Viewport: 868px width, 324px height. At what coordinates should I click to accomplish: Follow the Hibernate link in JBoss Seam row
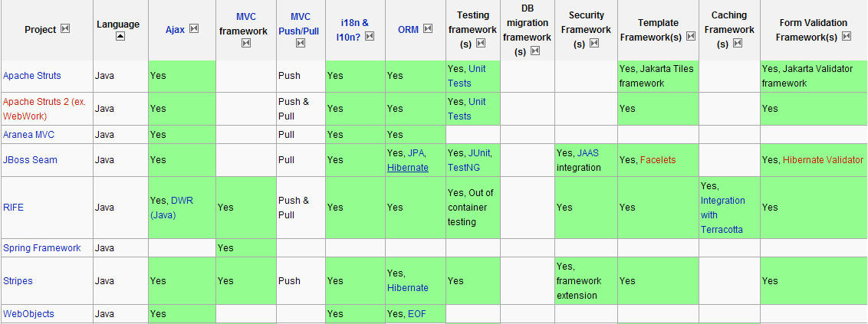click(407, 168)
